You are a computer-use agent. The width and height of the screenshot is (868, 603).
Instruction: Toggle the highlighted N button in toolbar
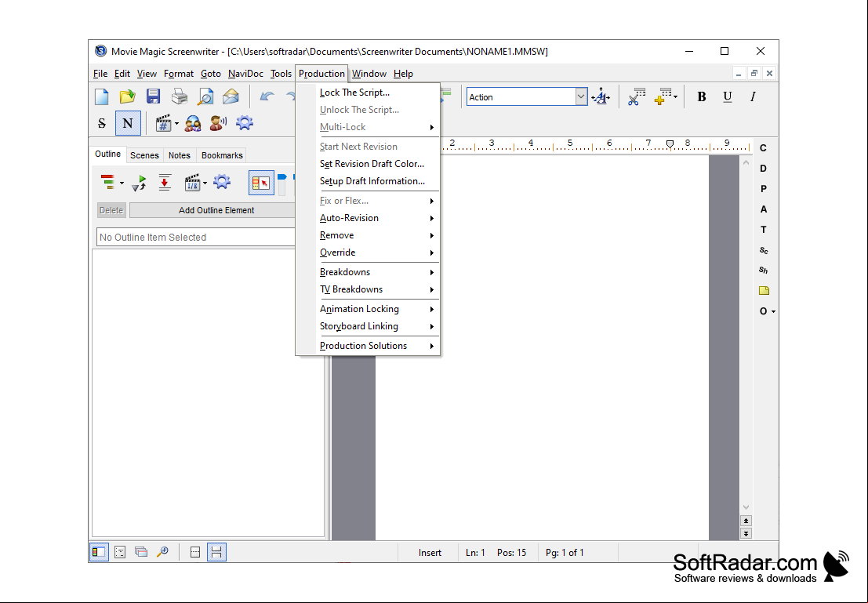128,123
